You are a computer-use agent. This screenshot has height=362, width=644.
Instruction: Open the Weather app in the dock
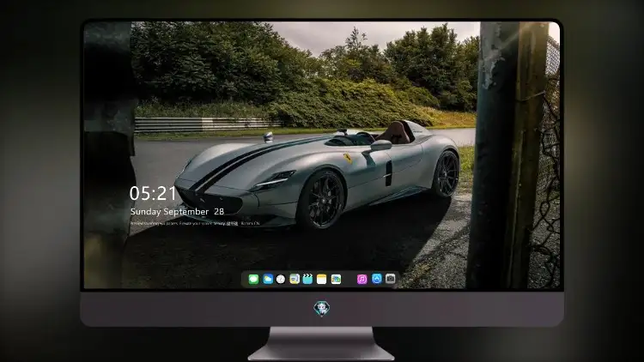point(267,279)
